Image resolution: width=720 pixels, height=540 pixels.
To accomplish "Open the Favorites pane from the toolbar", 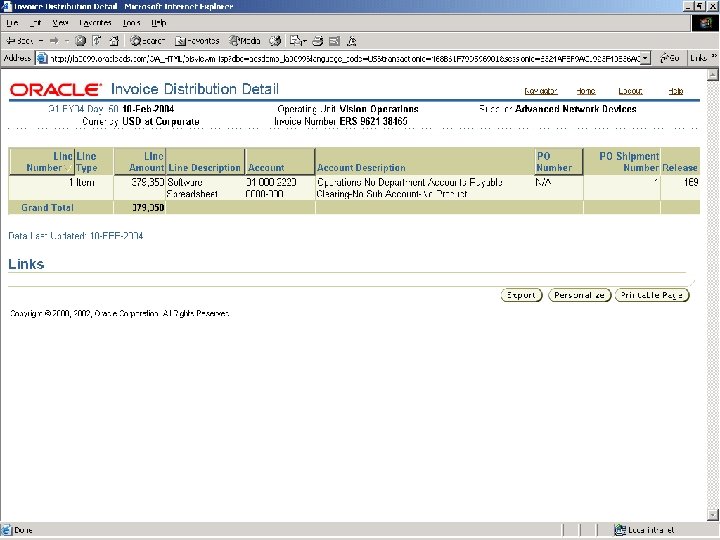I will pos(197,41).
